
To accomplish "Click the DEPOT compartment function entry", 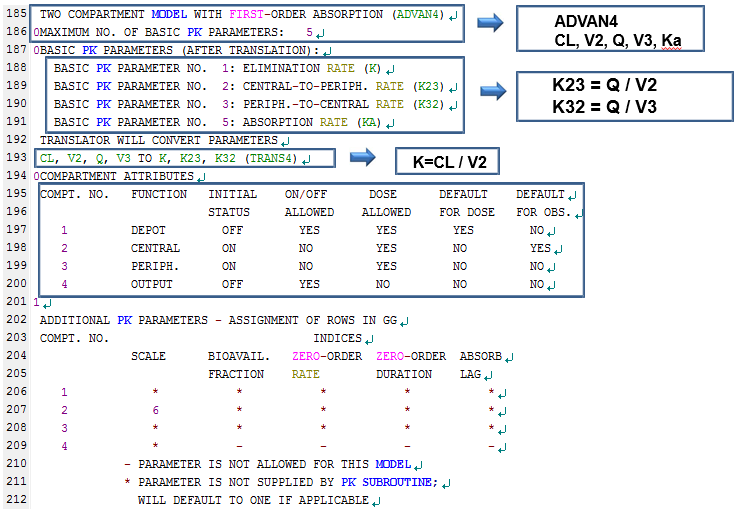I will [x=148, y=230].
